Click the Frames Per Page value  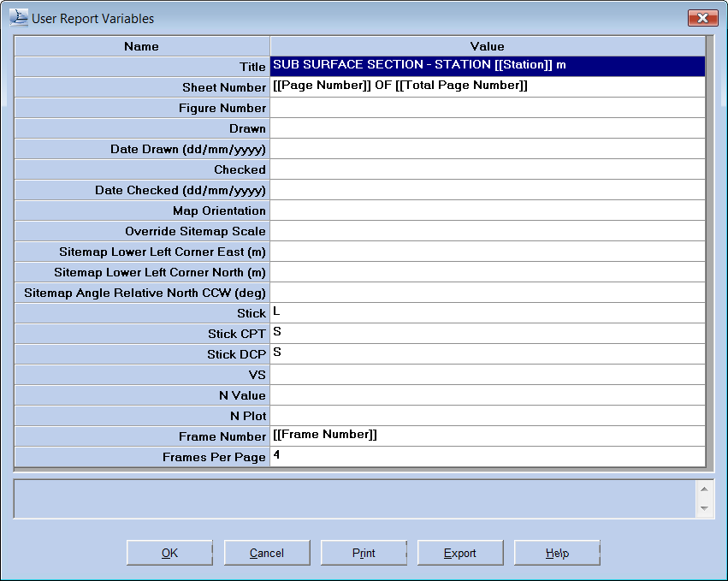point(488,457)
